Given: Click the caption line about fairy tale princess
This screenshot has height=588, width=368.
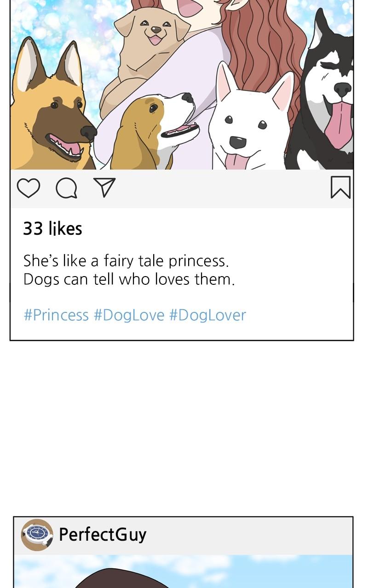Looking at the screenshot, I should tap(126, 261).
